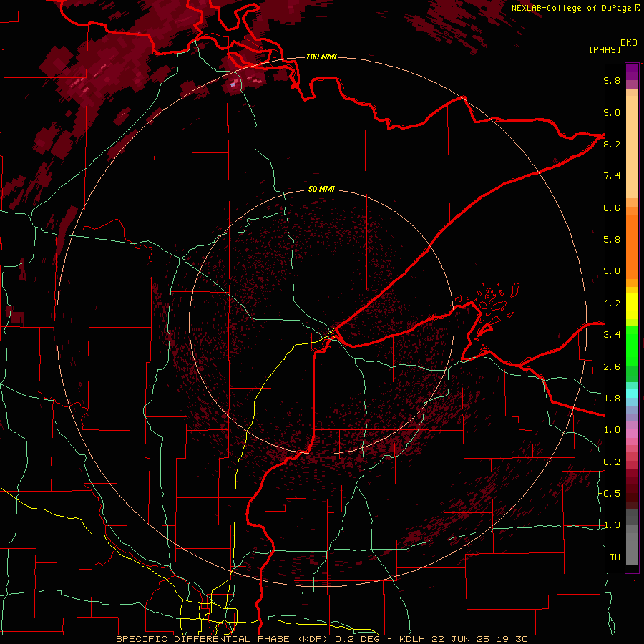The image size is (644, 644).
Task: Click the 1.0 color scale label
Action: 612,430
